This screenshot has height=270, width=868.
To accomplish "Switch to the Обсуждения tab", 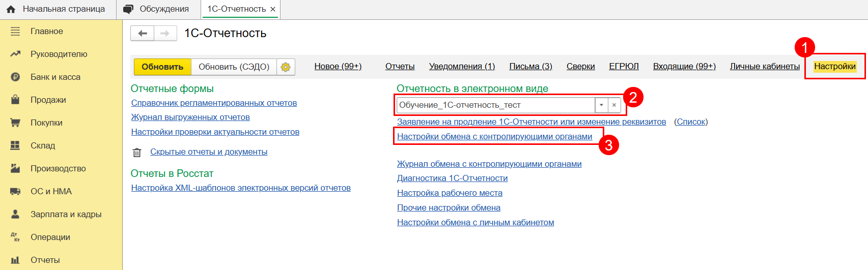I will [x=163, y=9].
